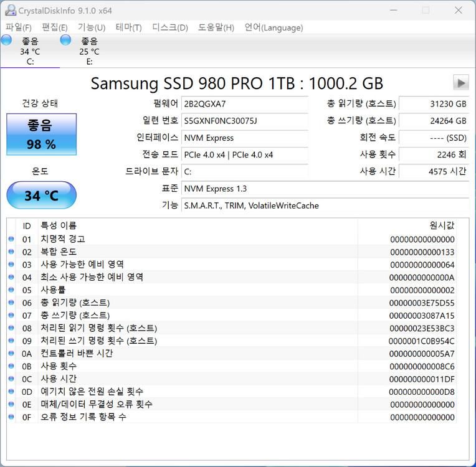Select the C: drive tab at 34 °C
476x467 pixels.
[30, 51]
